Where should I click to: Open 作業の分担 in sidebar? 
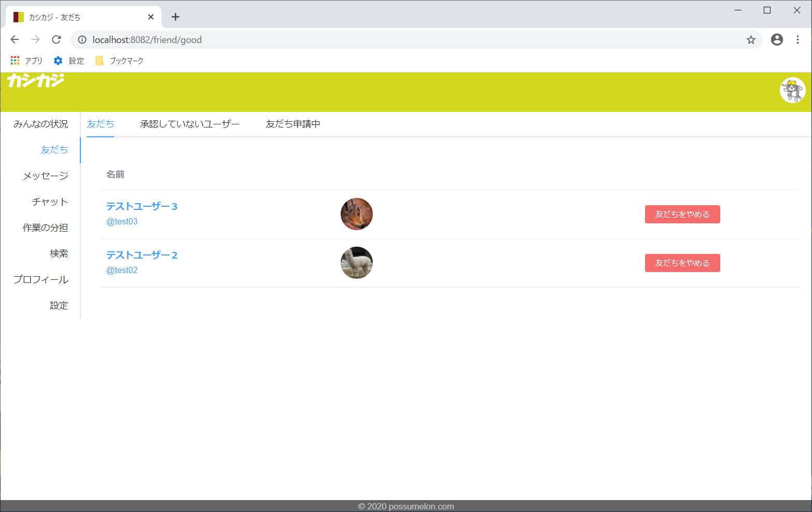(40, 227)
